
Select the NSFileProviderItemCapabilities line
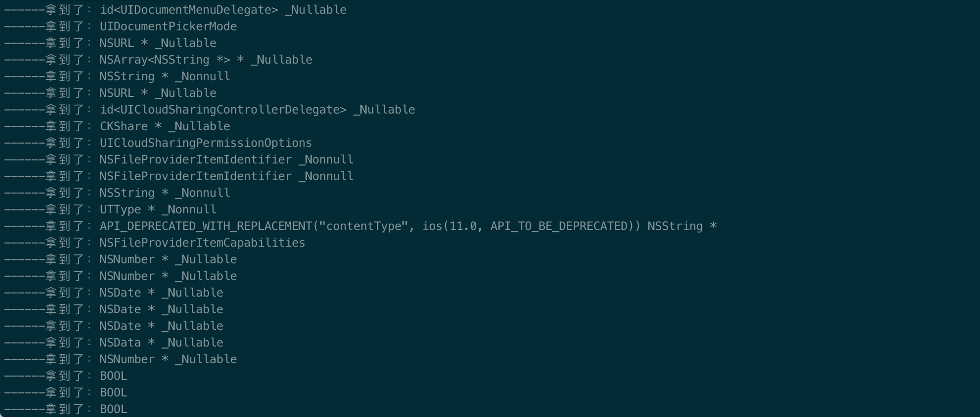pos(155,243)
